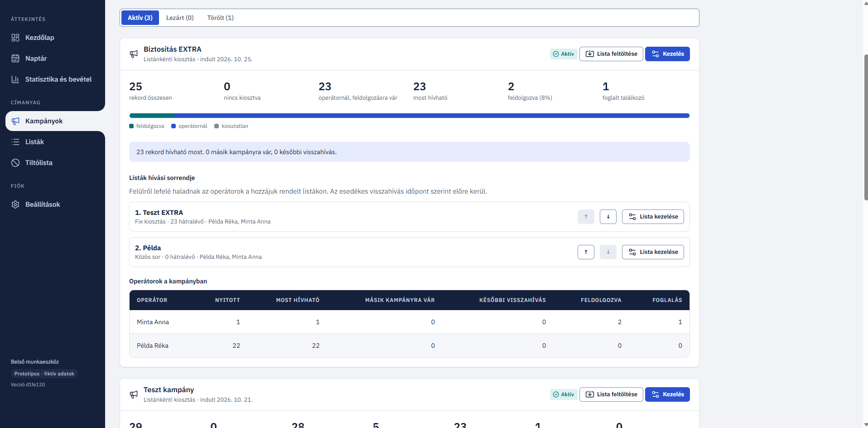
Task: Click the MOST HÍVHATÓ column header
Action: click(x=298, y=300)
